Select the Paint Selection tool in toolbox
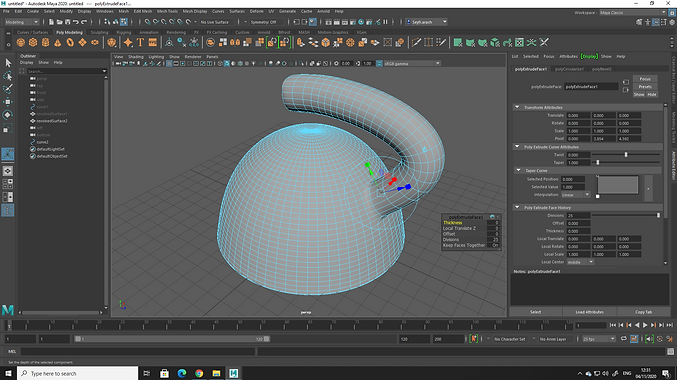This screenshot has height=380, width=677. coord(8,89)
